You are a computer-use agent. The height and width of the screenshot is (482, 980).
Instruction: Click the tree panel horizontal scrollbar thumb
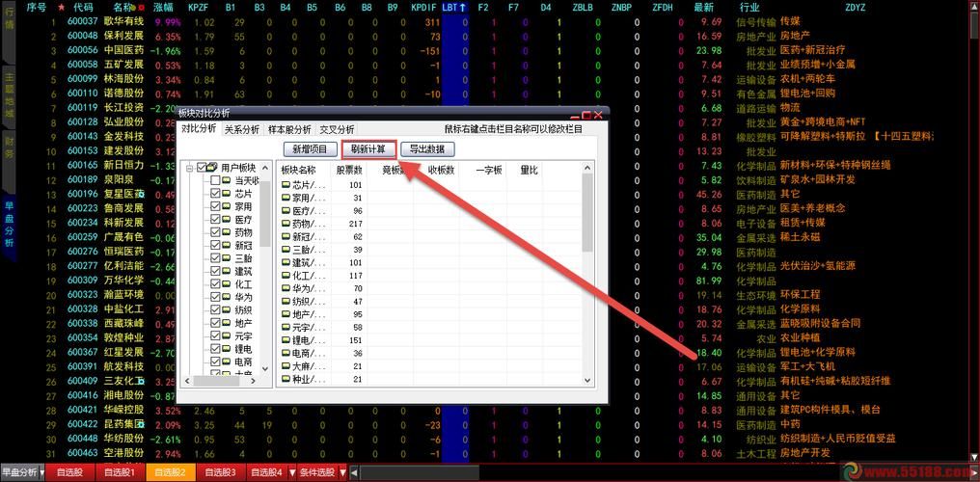(216, 382)
